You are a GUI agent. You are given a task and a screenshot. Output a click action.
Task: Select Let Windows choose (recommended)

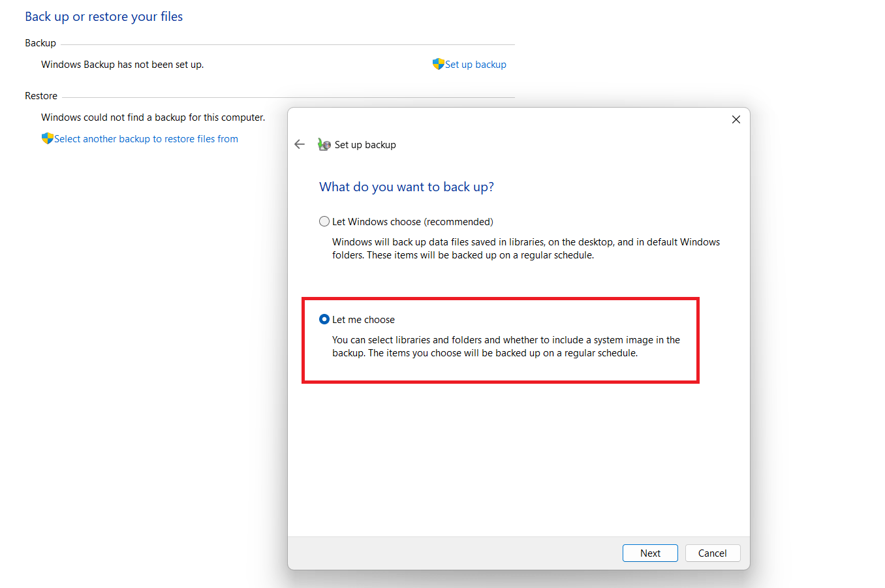pos(324,221)
